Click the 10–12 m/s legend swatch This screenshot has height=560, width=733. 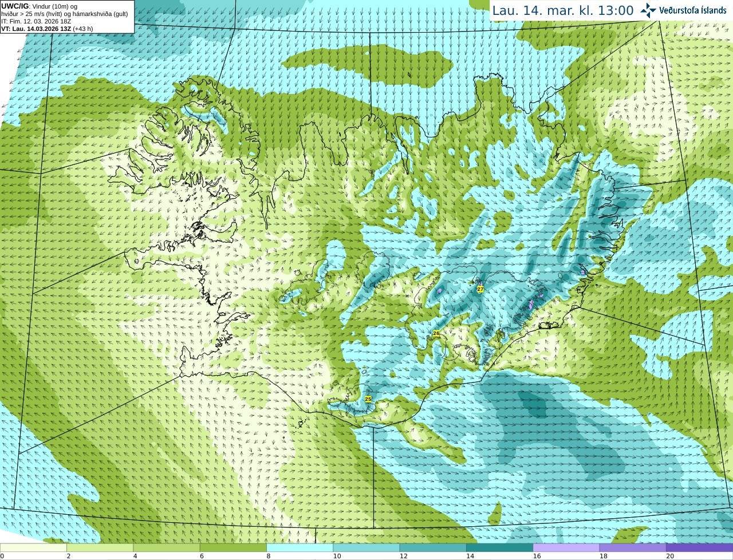coord(366,547)
